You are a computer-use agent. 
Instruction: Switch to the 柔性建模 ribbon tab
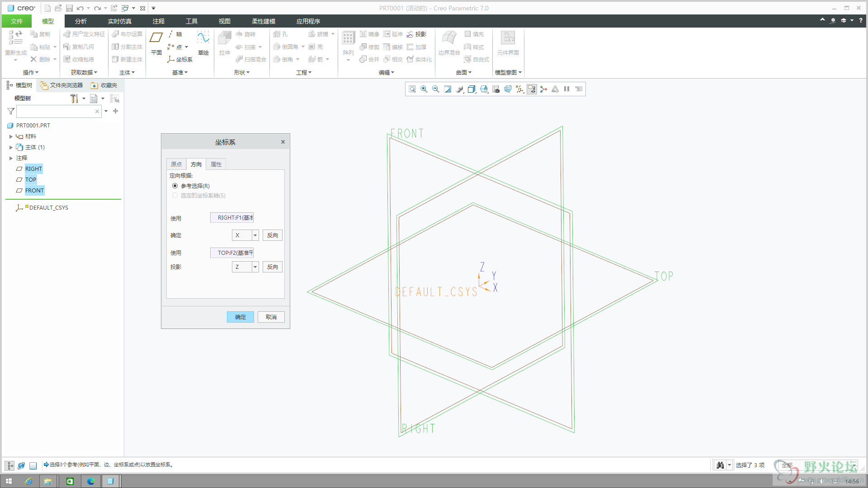pos(264,21)
